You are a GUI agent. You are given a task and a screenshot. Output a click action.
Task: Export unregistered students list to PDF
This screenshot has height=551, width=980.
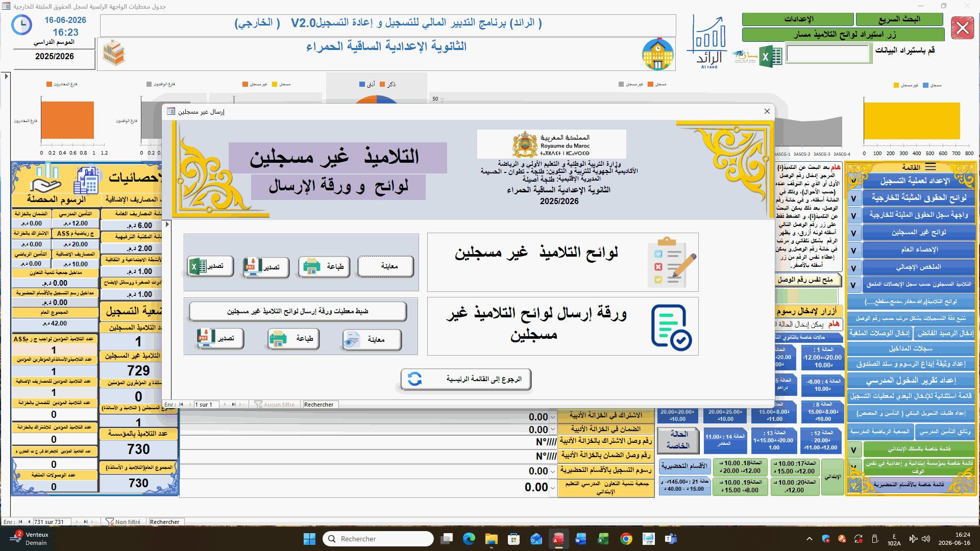[266, 267]
